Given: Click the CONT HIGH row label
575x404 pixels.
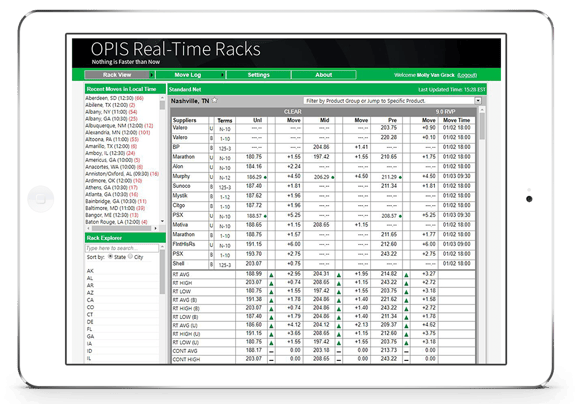Looking at the screenshot, I should pos(186,360).
